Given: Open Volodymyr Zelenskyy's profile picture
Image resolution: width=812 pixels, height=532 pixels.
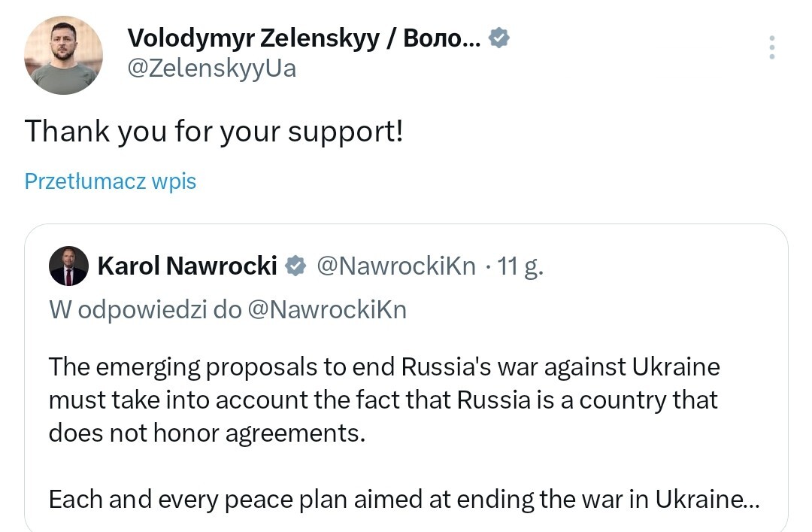Looking at the screenshot, I should [63, 56].
